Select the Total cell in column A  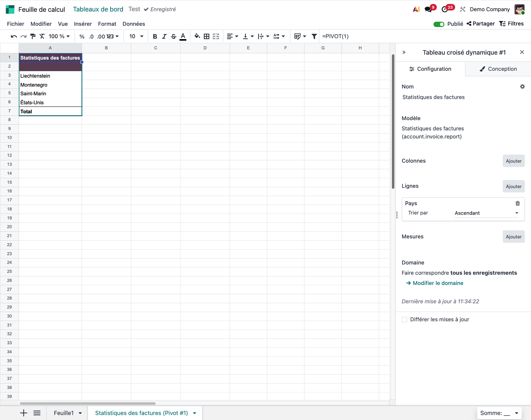[x=50, y=111]
